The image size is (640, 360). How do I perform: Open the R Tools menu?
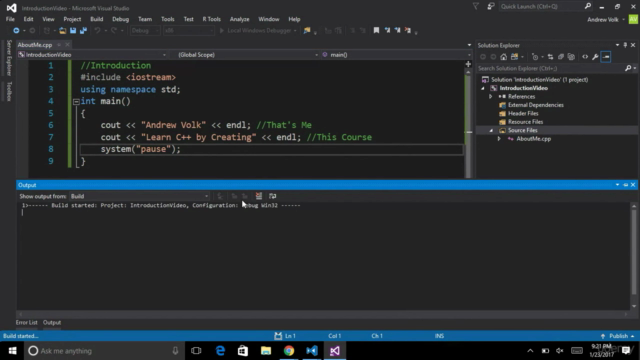coord(211,19)
